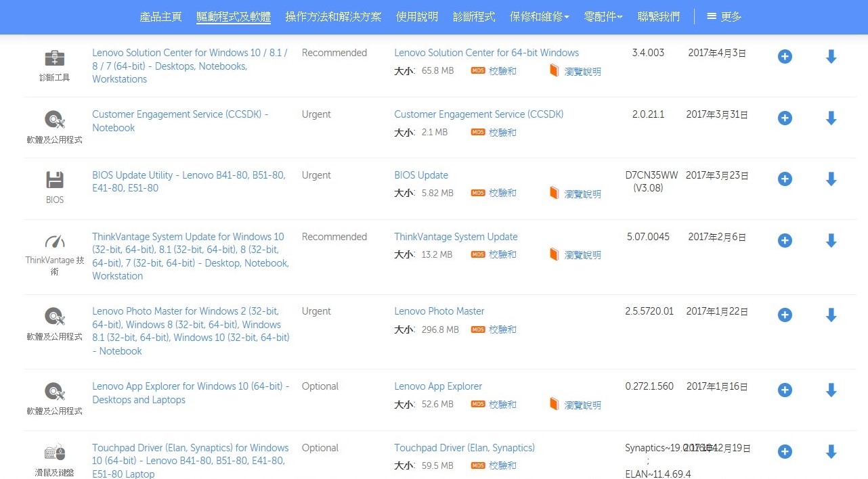Open MD5 校驗和 for Lenovo Solution Center

[x=494, y=71]
